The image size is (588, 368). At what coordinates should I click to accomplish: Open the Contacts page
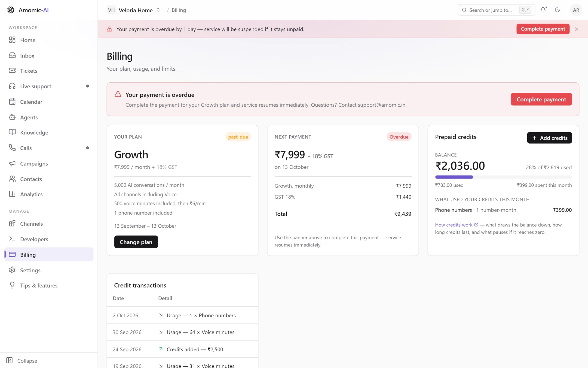[x=49, y=179]
